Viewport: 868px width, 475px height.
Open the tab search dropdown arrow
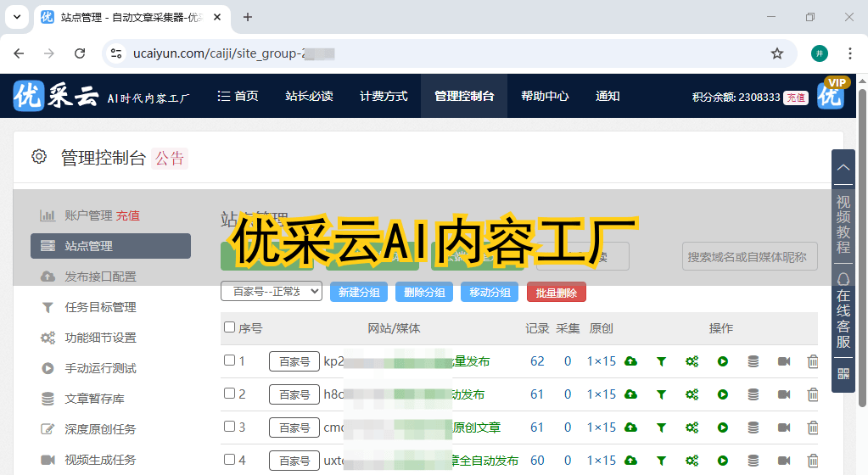click(x=16, y=17)
